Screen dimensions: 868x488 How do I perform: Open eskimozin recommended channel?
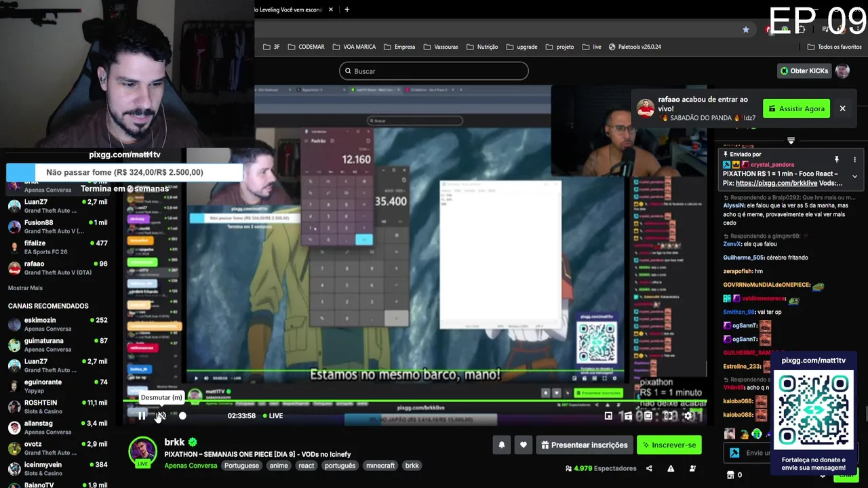pos(57,324)
